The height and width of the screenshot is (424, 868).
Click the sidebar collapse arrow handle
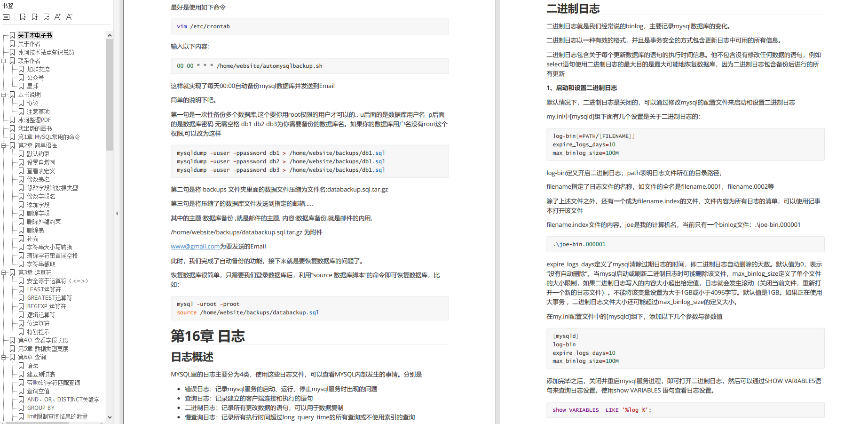coord(117,213)
